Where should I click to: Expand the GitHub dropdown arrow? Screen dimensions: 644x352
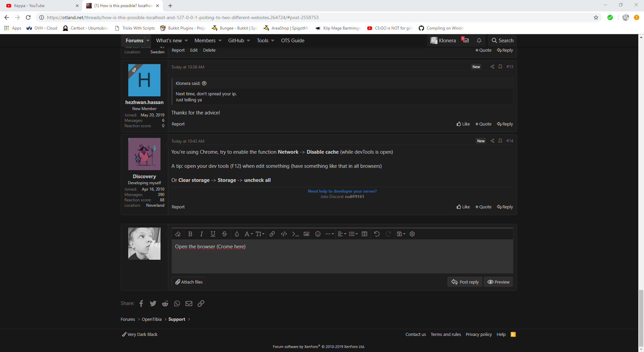[248, 41]
